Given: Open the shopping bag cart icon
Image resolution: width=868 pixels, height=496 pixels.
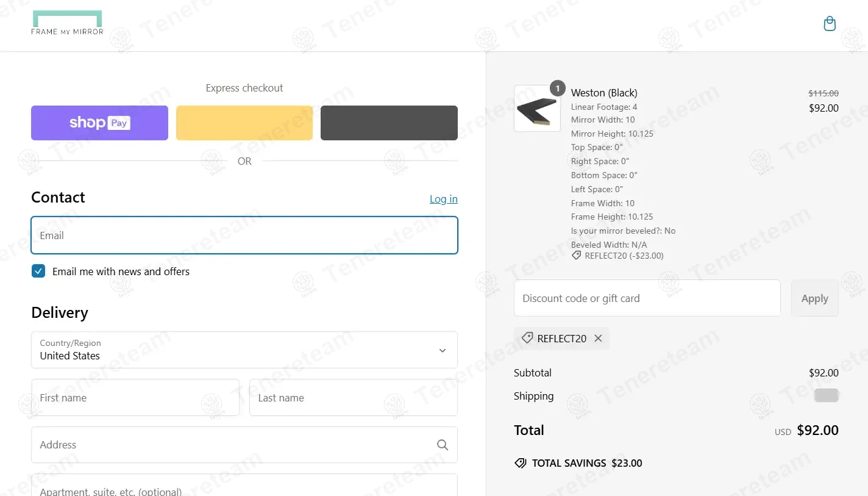Looking at the screenshot, I should (x=829, y=24).
